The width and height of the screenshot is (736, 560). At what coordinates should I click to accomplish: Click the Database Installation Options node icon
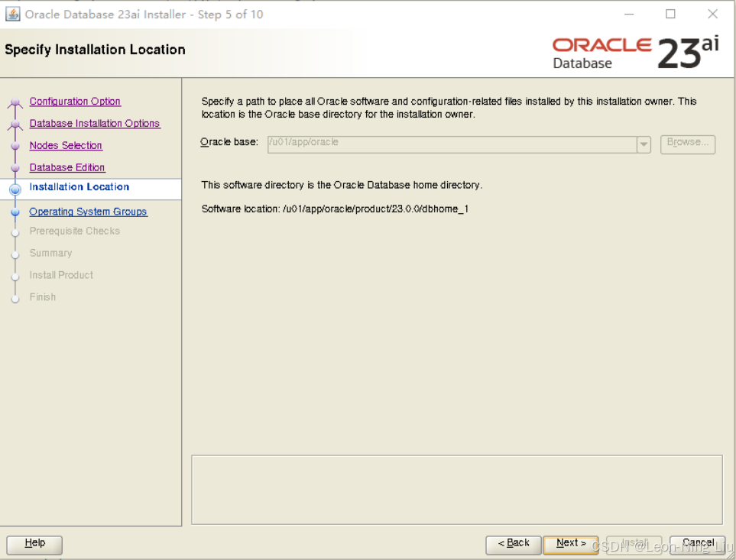(15, 125)
